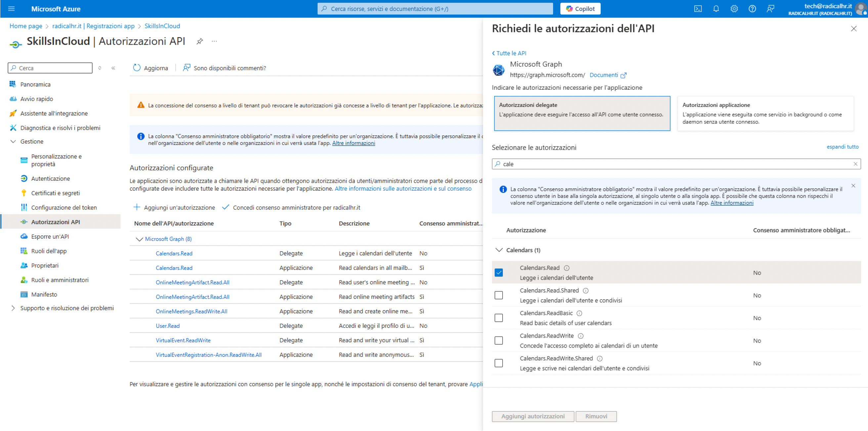Uncheck the Calendars.Read permission checkbox

click(499, 273)
